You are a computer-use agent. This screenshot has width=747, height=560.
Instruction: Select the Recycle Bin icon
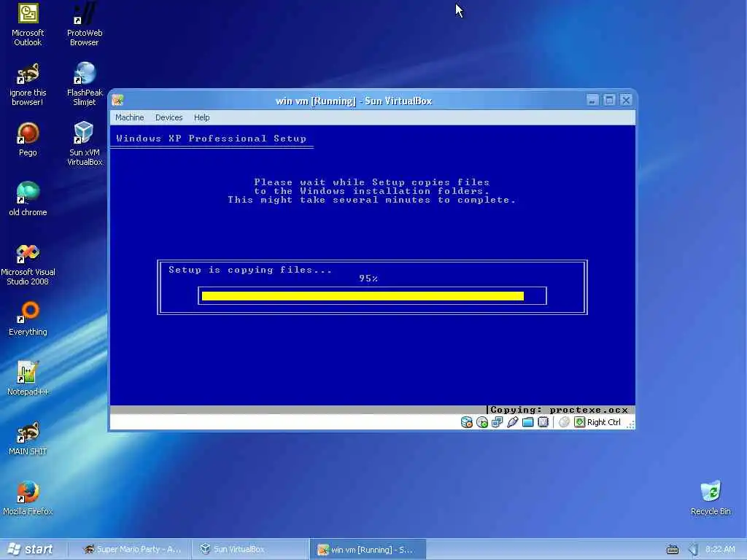pos(711,498)
